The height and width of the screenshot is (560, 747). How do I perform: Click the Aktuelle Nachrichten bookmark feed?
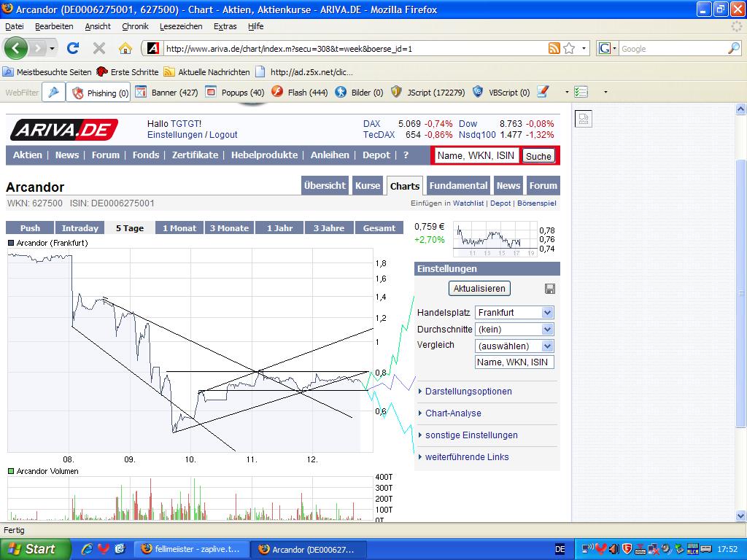tap(206, 72)
